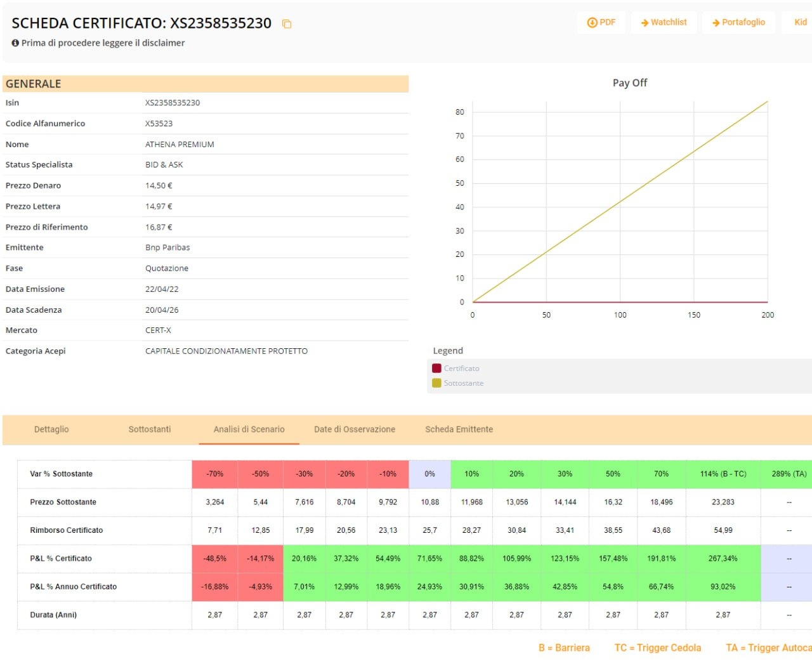Add the certificate to Portafoglio

tap(738, 22)
